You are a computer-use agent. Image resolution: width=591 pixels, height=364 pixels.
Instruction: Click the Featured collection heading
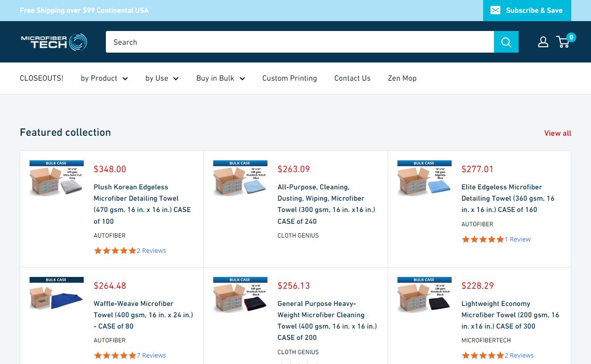coord(66,132)
